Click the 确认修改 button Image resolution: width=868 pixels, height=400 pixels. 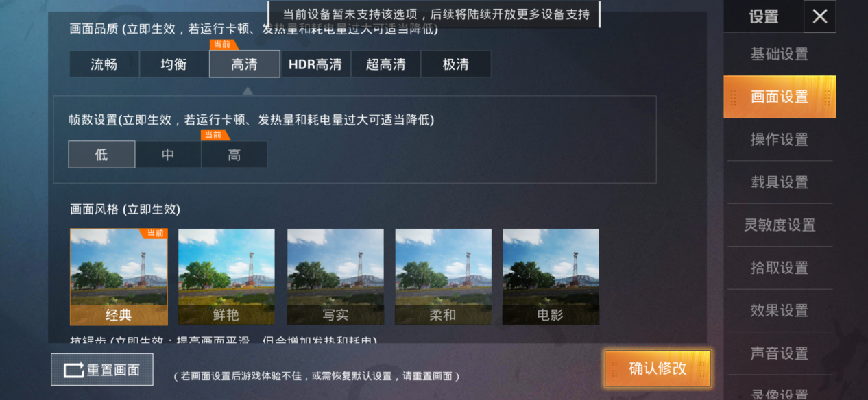point(658,368)
